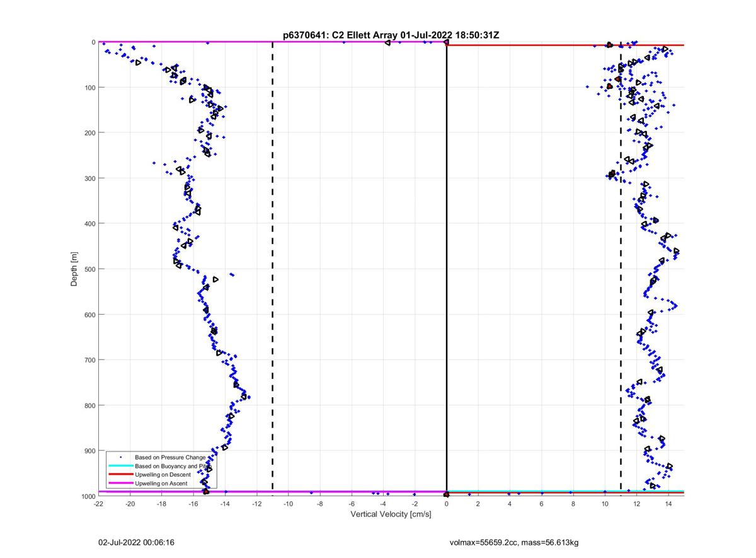This screenshot has width=756, height=558.
Task: Click depth axis tick label '300'
Action: (89, 178)
